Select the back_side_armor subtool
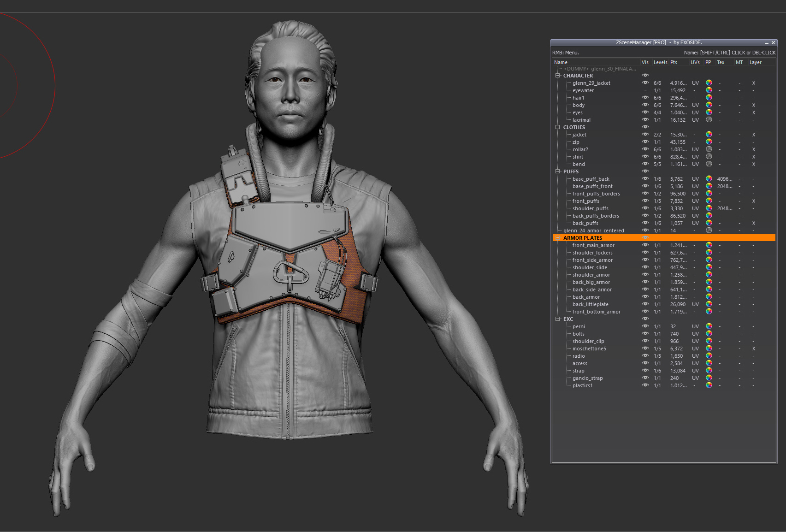786x532 pixels. [592, 290]
